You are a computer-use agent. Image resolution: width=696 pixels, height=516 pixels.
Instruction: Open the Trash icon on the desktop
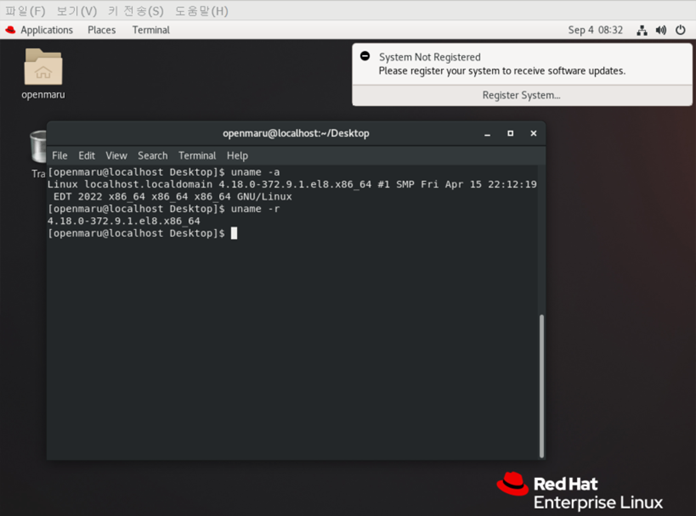pos(38,147)
